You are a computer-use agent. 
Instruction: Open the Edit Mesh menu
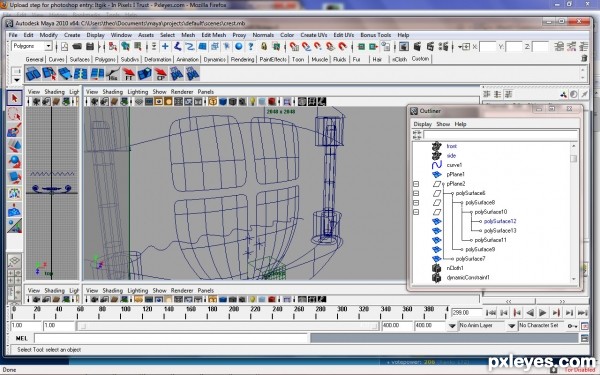point(214,35)
